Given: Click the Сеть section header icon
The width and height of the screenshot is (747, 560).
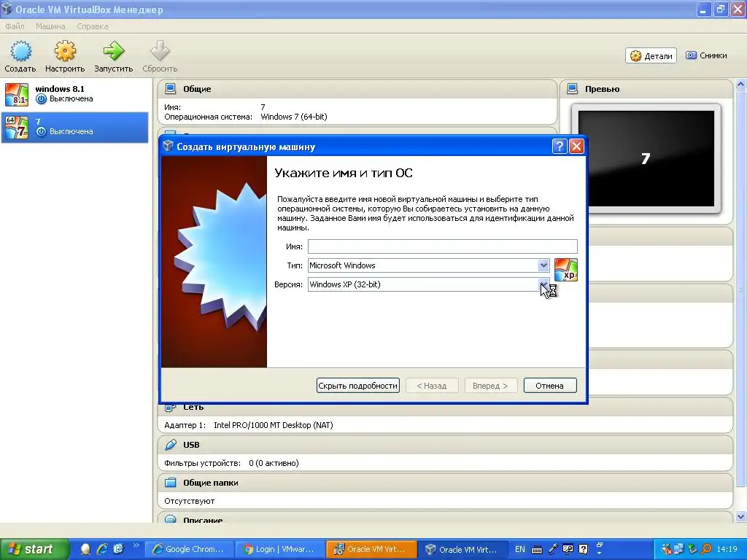Looking at the screenshot, I should pos(170,407).
